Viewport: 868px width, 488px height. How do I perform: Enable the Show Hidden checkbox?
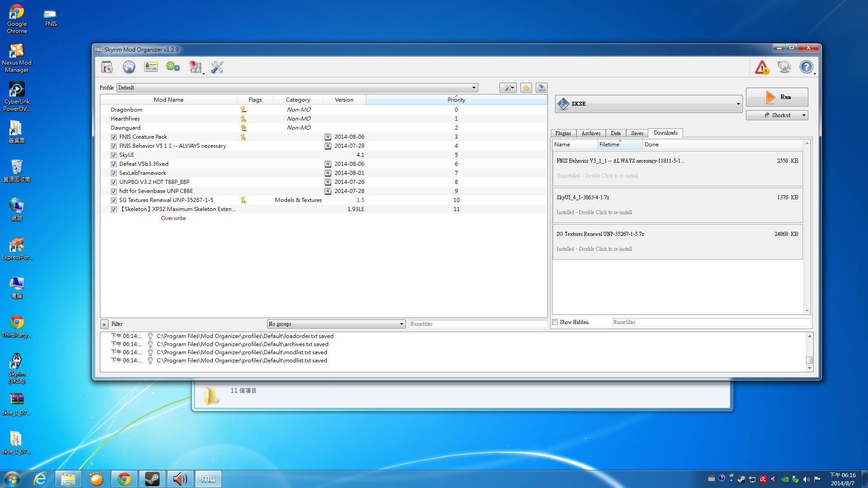click(555, 322)
